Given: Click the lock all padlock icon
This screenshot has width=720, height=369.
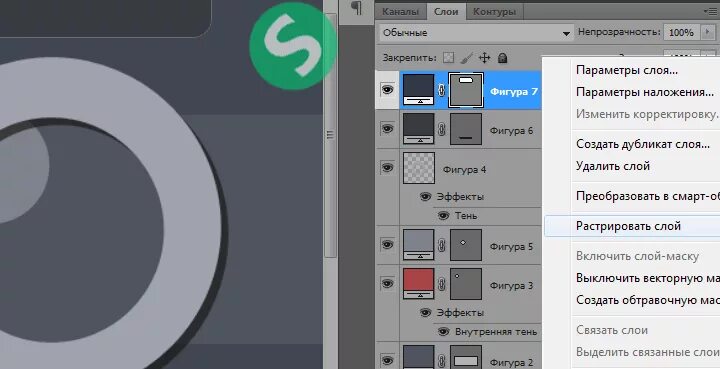Looking at the screenshot, I should pos(503,58).
